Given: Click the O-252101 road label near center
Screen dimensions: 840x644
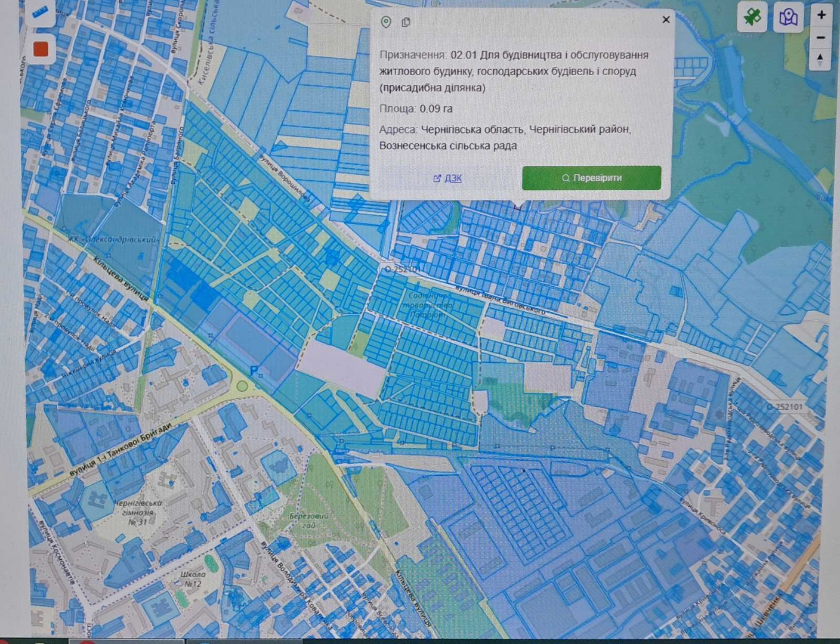Looking at the screenshot, I should tap(402, 270).
